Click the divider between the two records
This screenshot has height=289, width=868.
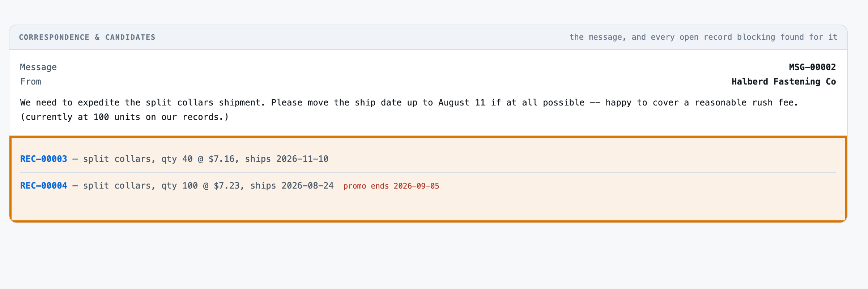click(428, 172)
